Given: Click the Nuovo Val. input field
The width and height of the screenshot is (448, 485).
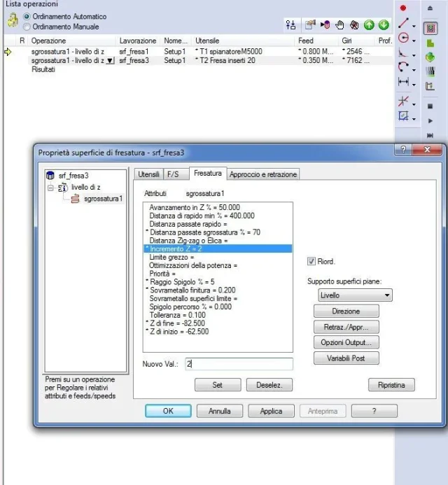Looking at the screenshot, I should point(238,364).
